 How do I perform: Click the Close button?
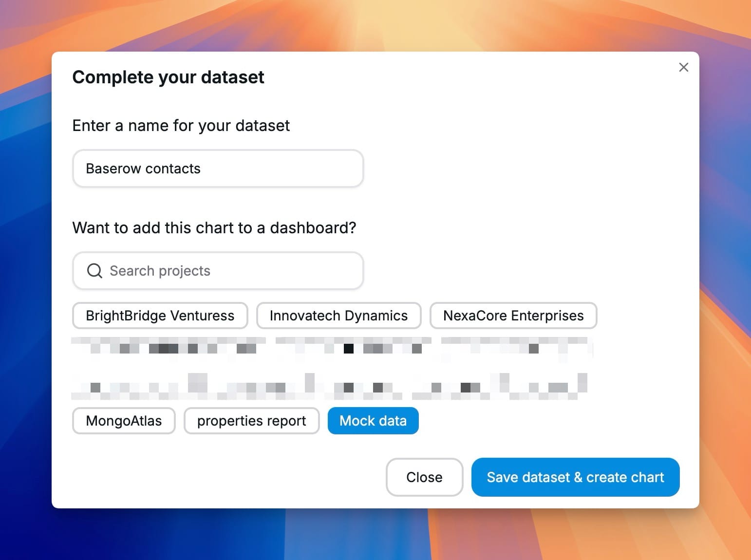424,477
